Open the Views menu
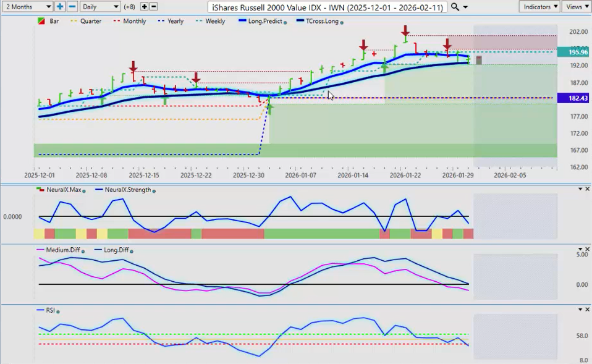The image size is (592, 364). (576, 6)
